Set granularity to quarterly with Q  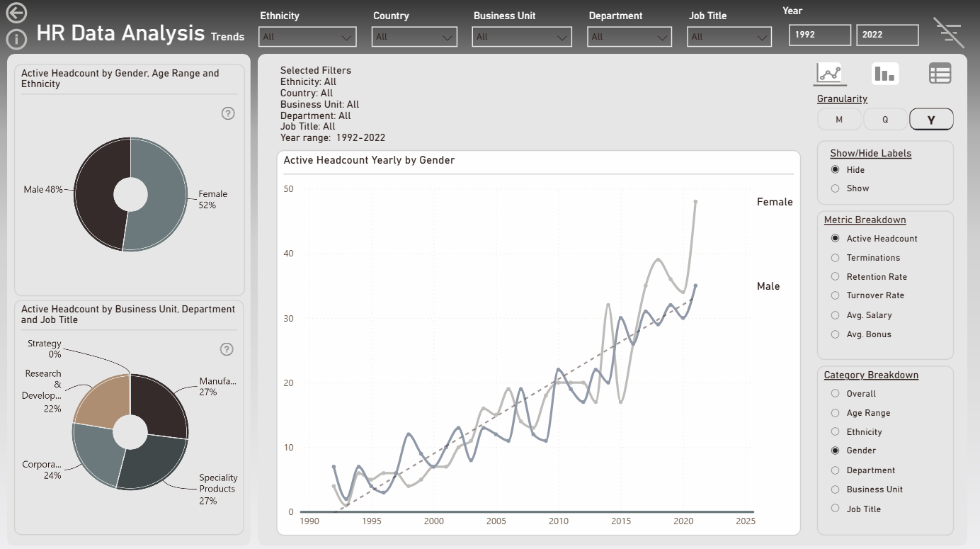[x=885, y=120]
